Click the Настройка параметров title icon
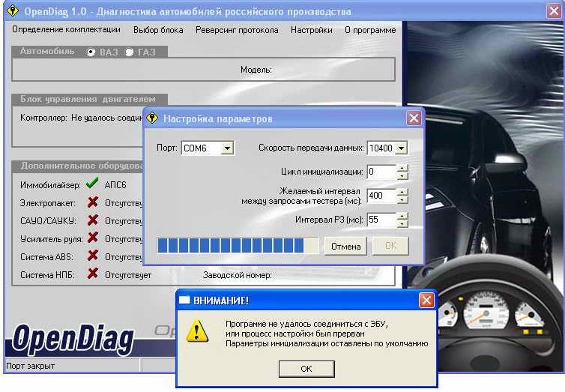Image resolution: width=565 pixels, height=392 pixels. click(x=153, y=118)
